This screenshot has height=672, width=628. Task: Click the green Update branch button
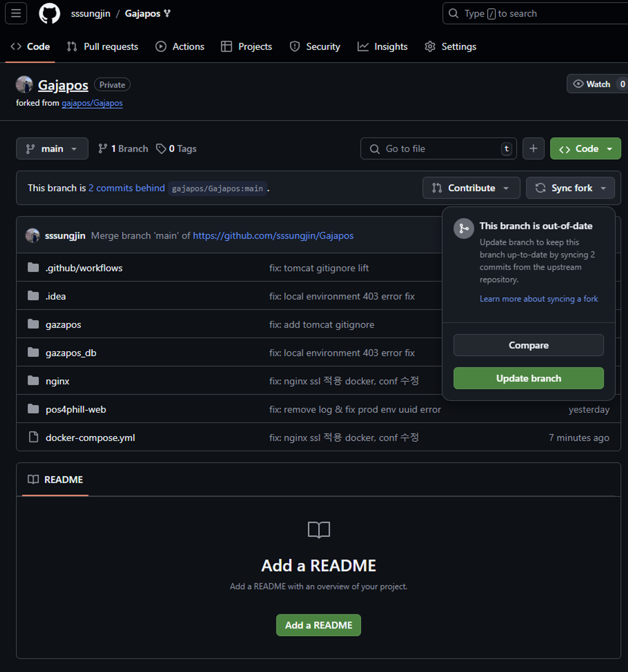528,378
